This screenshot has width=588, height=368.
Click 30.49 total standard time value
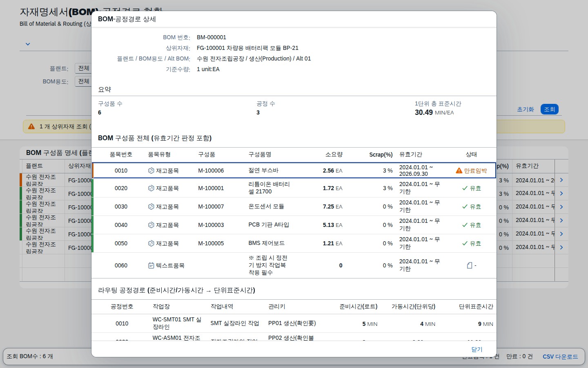click(424, 112)
